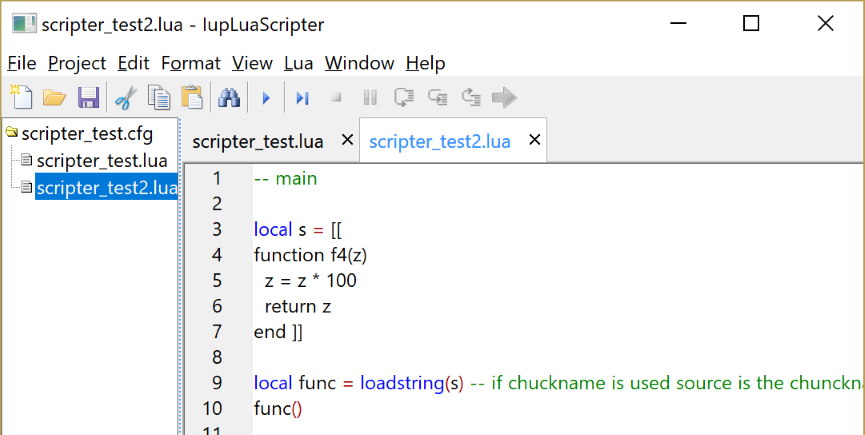Click the Open file folder icon

[54, 97]
